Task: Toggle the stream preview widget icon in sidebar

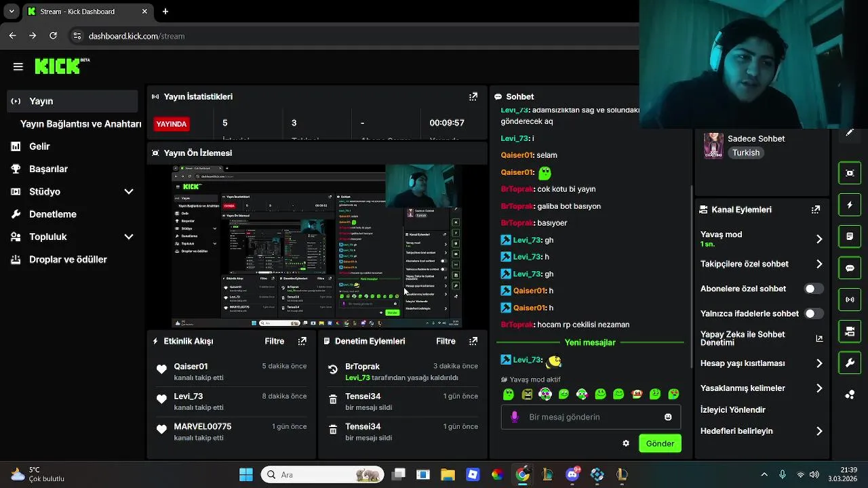Action: (850, 173)
